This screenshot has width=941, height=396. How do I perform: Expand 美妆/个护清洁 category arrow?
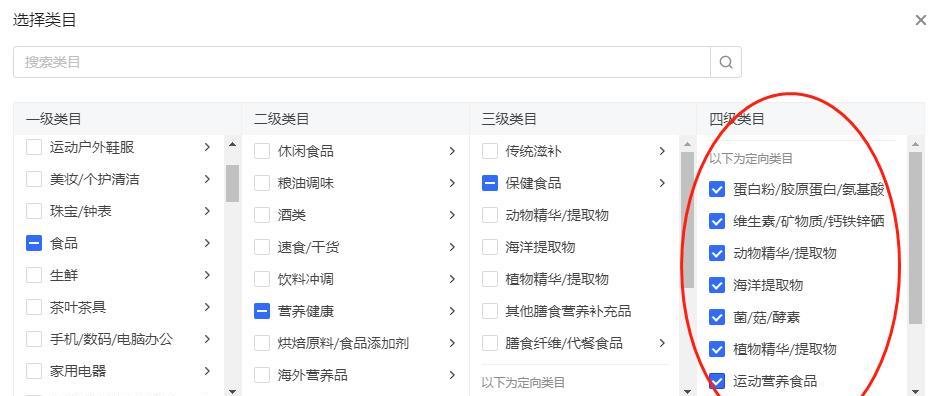click(207, 179)
